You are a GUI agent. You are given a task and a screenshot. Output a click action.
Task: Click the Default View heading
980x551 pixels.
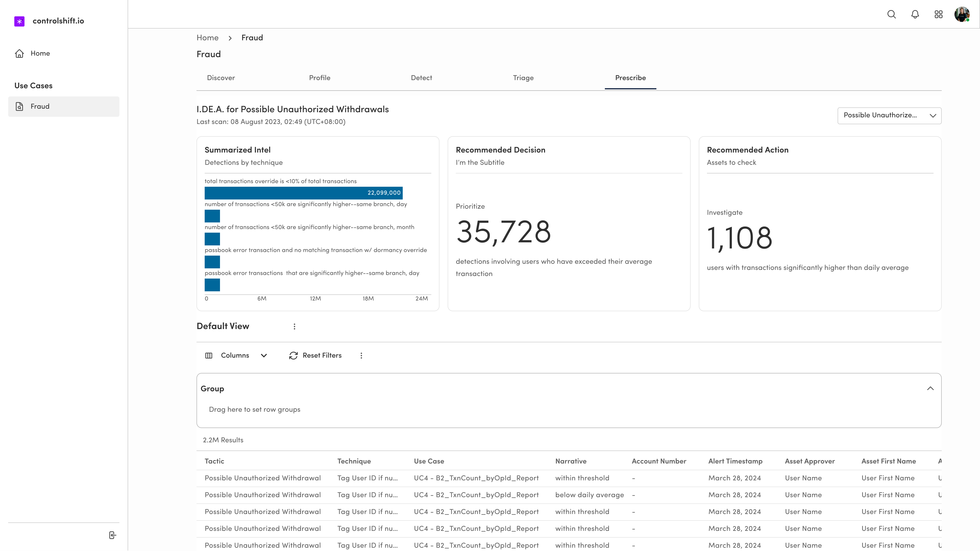pos(223,326)
